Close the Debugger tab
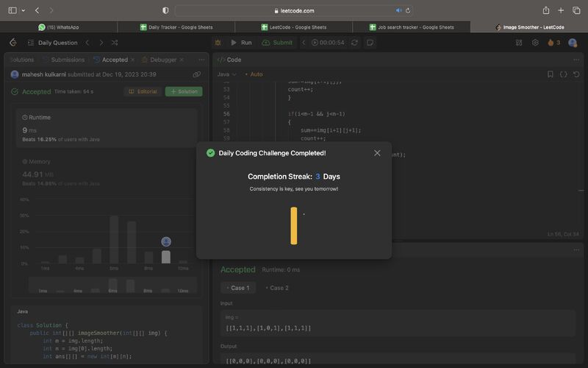588x368 pixels. pyautogui.click(x=182, y=60)
